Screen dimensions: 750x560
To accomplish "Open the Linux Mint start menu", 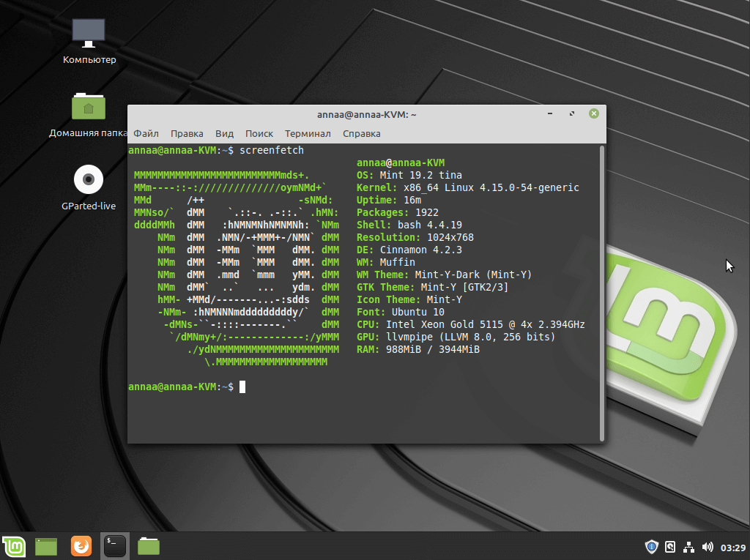I will (x=15, y=546).
